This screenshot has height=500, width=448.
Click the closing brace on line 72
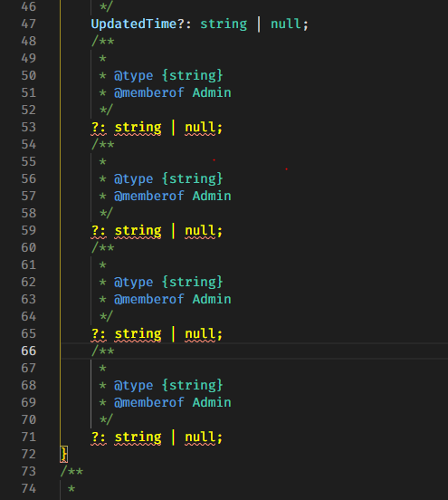pos(63,455)
